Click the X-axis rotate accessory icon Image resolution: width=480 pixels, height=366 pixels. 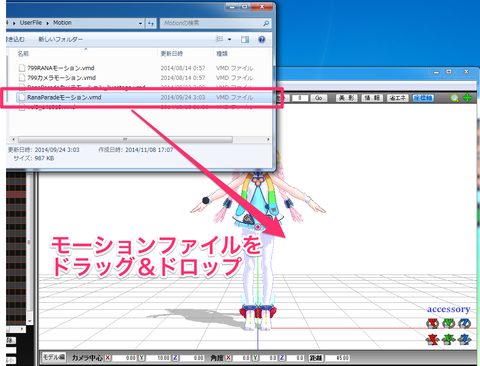(x=432, y=323)
